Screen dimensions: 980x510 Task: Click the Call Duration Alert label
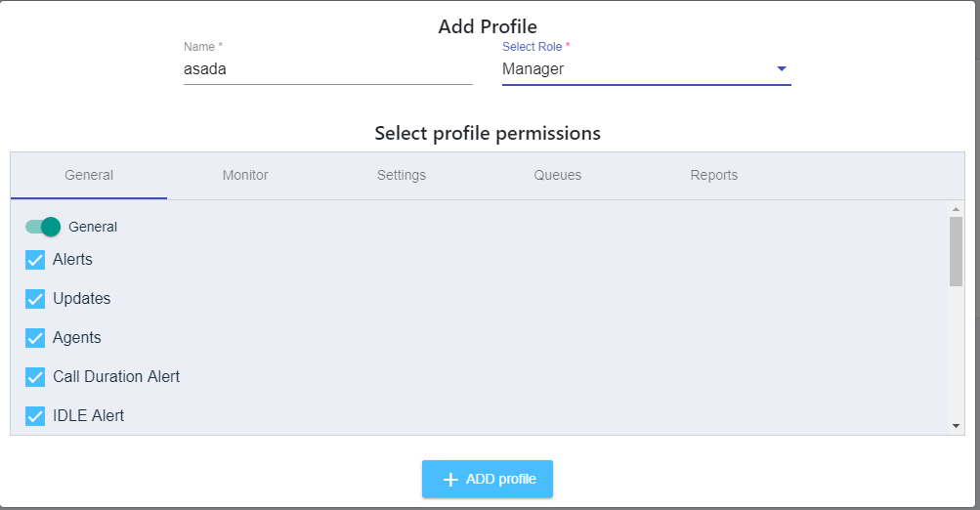(x=116, y=377)
